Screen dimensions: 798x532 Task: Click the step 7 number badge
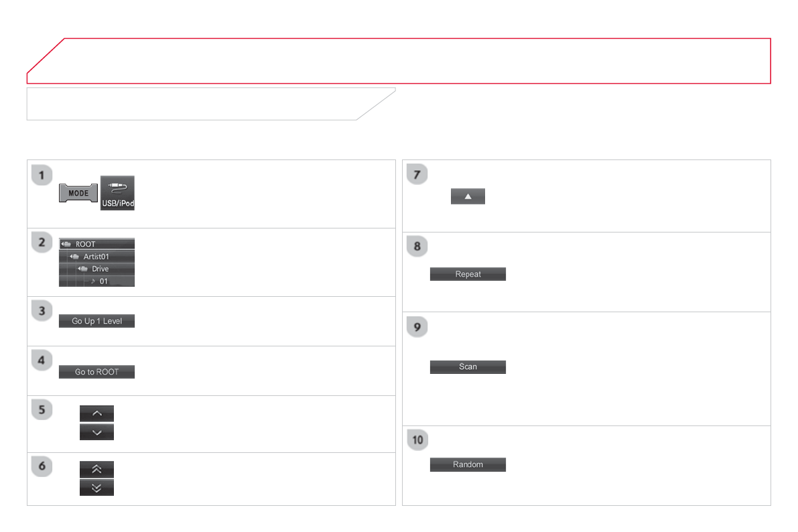coord(417,176)
